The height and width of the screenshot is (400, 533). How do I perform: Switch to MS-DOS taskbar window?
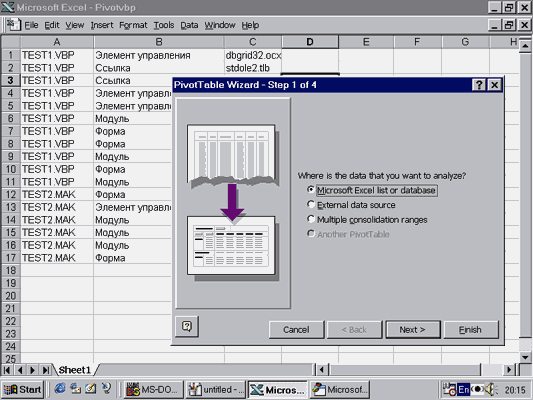click(154, 389)
